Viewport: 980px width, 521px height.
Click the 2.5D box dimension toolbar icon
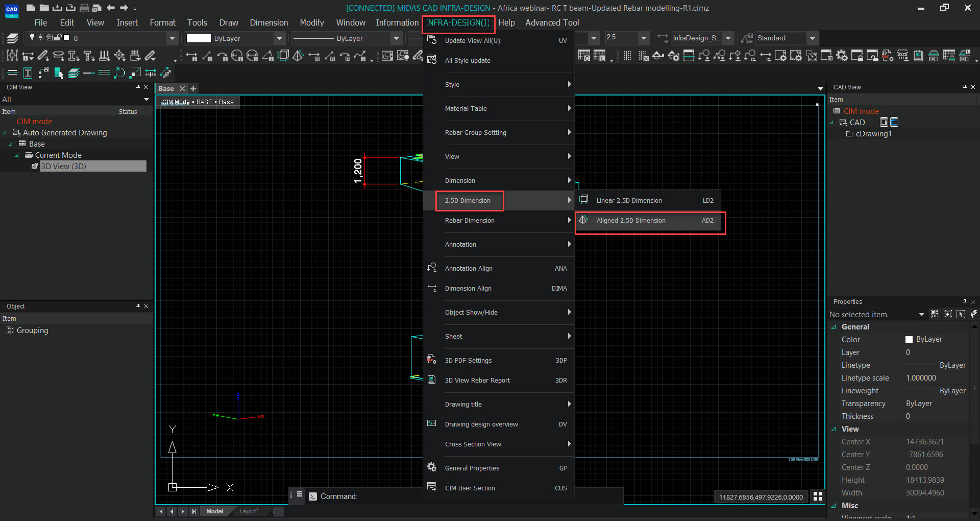284,56
